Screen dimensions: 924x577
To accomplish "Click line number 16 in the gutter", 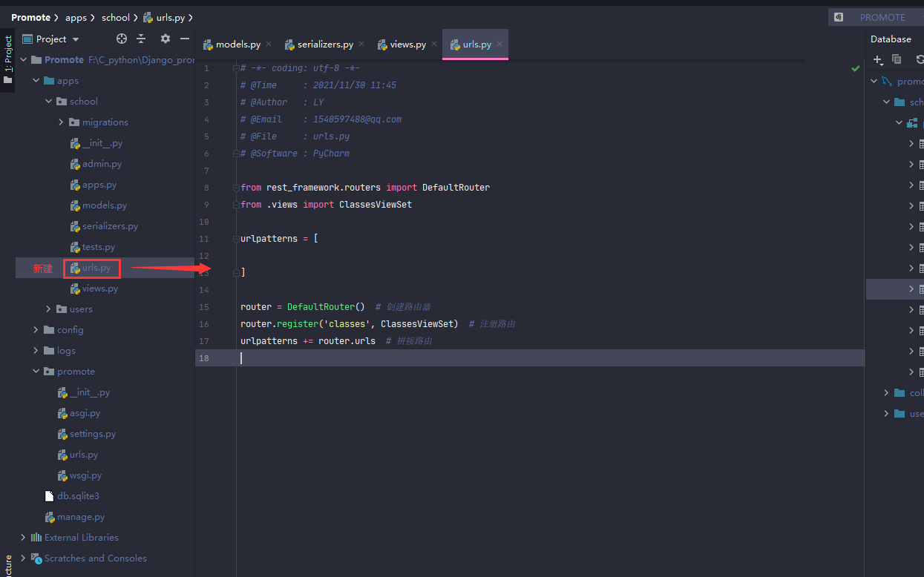I will [x=204, y=324].
